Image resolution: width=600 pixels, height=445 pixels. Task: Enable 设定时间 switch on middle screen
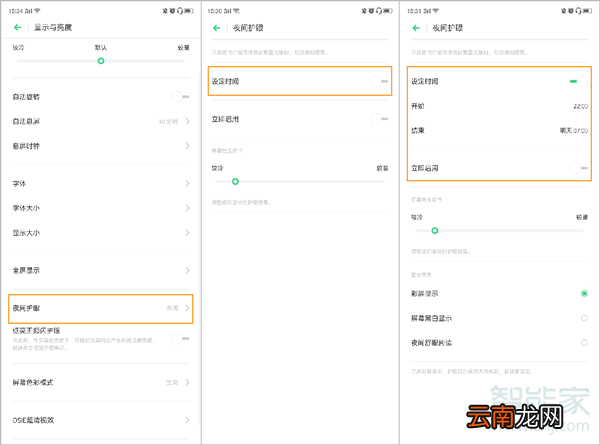click(379, 81)
